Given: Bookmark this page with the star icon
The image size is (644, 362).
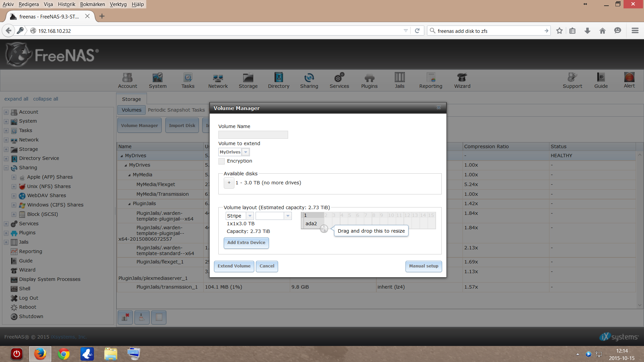Looking at the screenshot, I should [559, 31].
